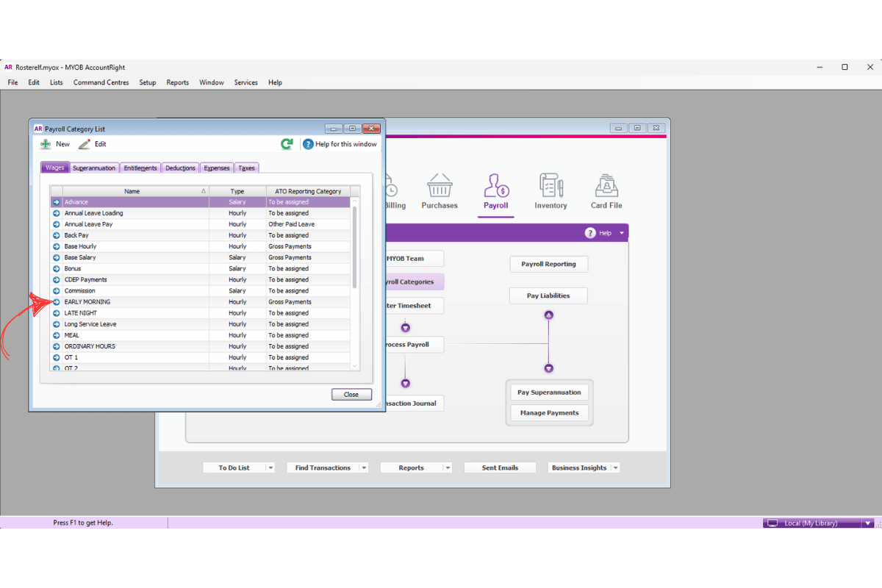Open the EARLY MORNING arrow icon
This screenshot has height=588, width=882.
click(x=57, y=301)
